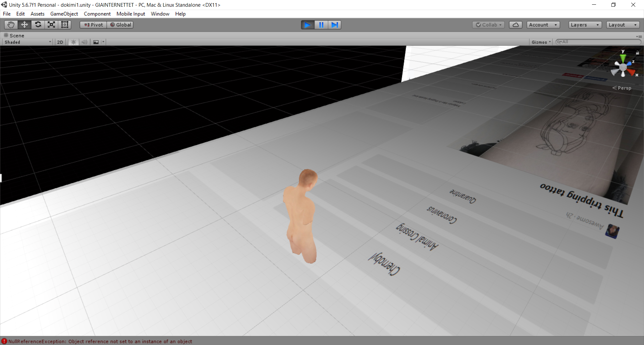The height and width of the screenshot is (345, 644).
Task: Open the Component menu
Action: click(x=97, y=14)
